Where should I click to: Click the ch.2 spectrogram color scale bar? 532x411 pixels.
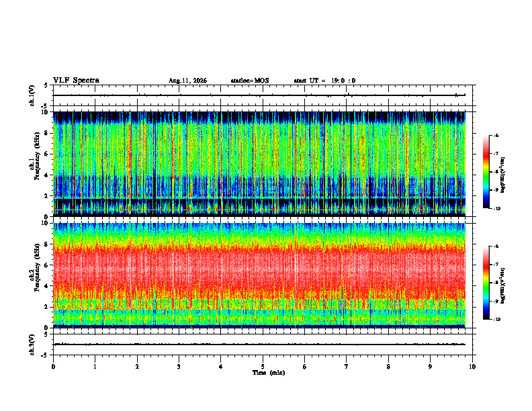click(x=486, y=283)
